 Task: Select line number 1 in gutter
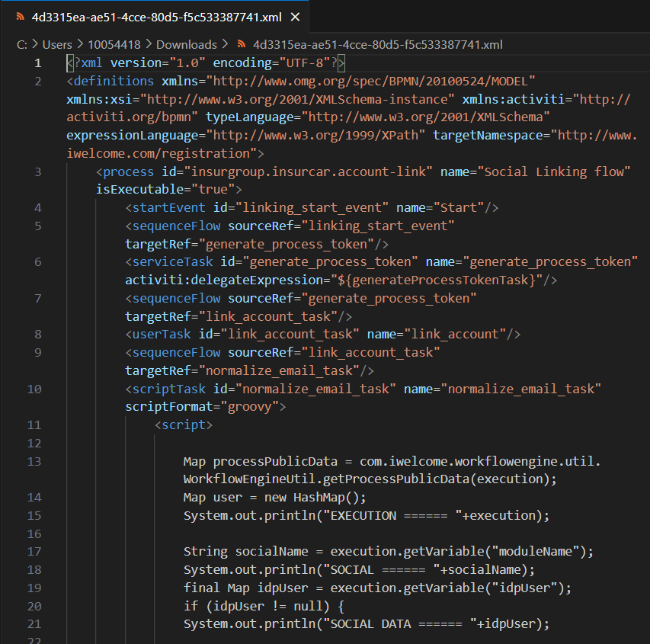[x=38, y=63]
